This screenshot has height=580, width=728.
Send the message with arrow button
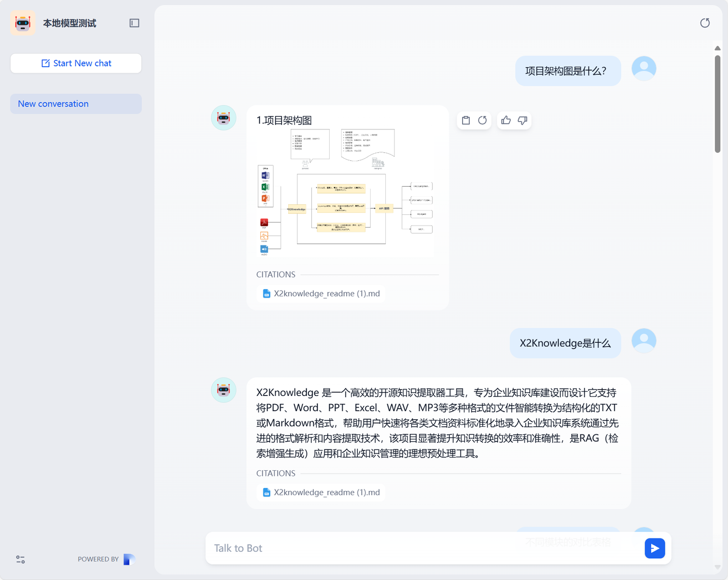(655, 548)
